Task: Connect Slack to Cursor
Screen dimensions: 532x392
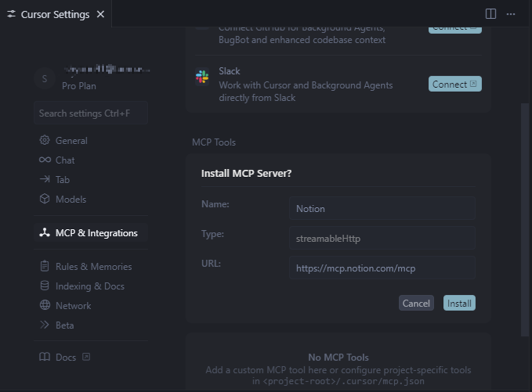Action: coord(454,84)
